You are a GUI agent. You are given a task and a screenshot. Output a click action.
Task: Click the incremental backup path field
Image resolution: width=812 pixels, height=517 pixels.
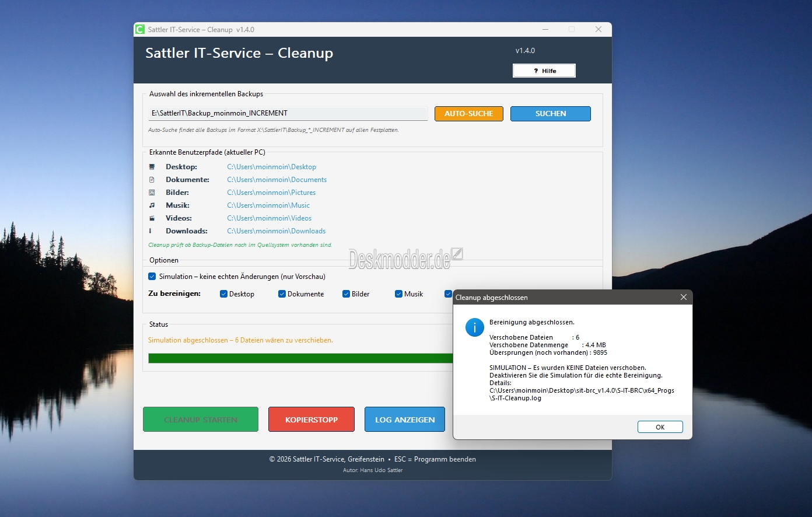coord(288,114)
